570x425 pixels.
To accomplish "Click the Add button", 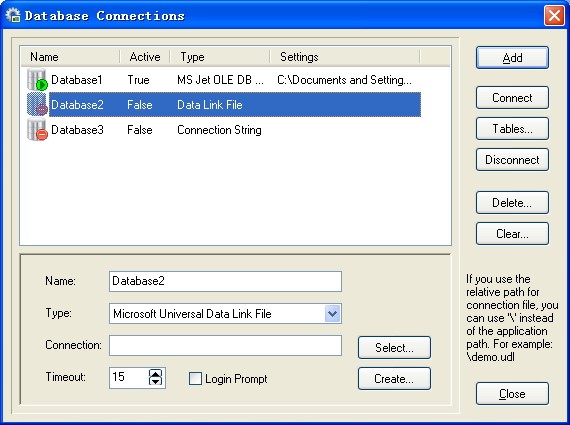I will (x=512, y=57).
